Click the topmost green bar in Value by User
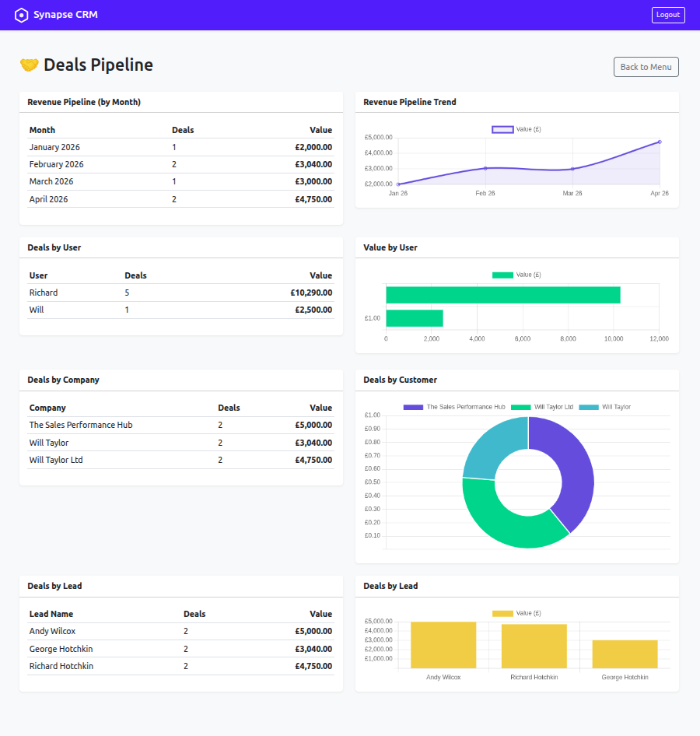This screenshot has width=700, height=736. point(502,295)
